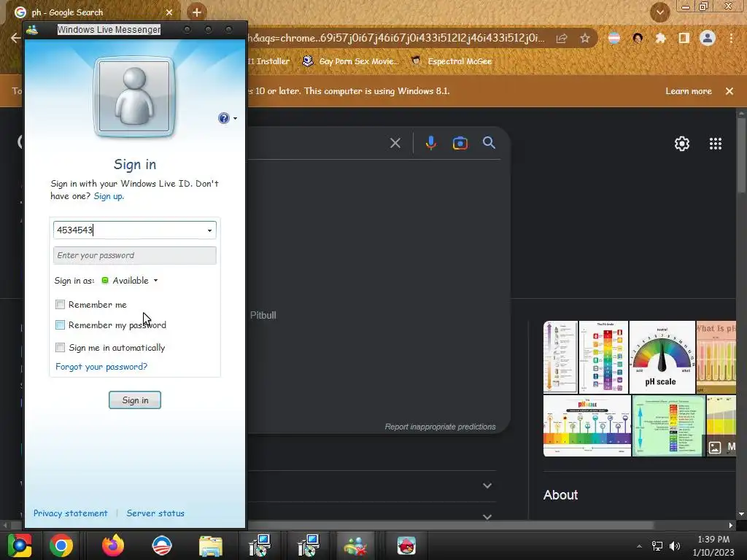Enable Sign me in automatically
The image size is (747, 560).
60,347
